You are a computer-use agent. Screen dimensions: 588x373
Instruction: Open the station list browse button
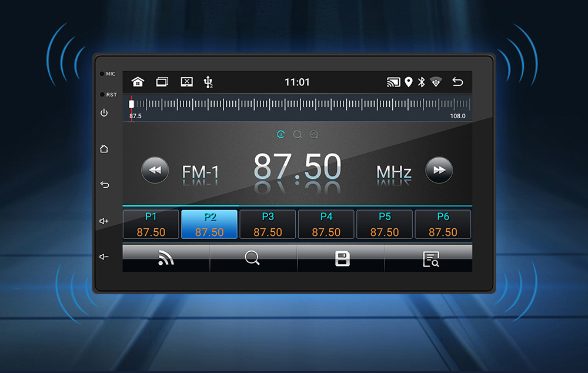(x=430, y=259)
